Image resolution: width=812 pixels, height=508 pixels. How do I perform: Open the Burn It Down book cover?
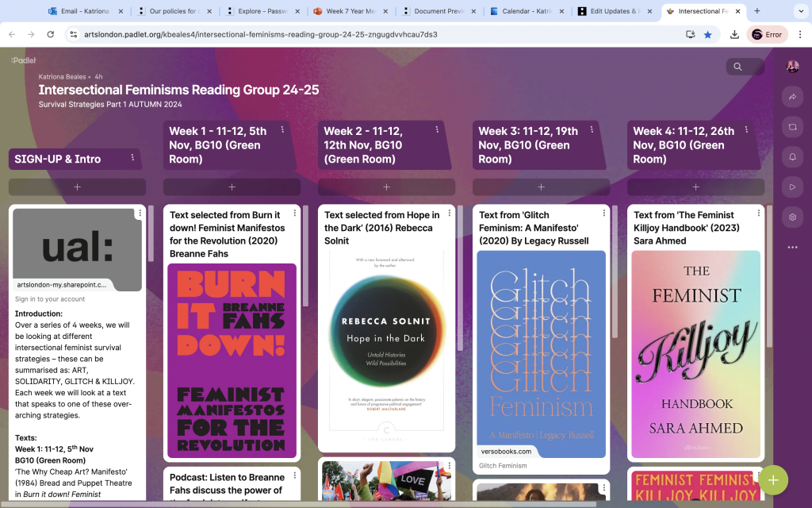coord(232,361)
